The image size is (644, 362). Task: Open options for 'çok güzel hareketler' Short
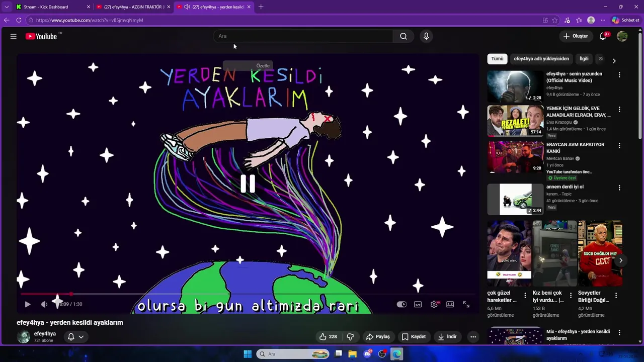(x=525, y=296)
